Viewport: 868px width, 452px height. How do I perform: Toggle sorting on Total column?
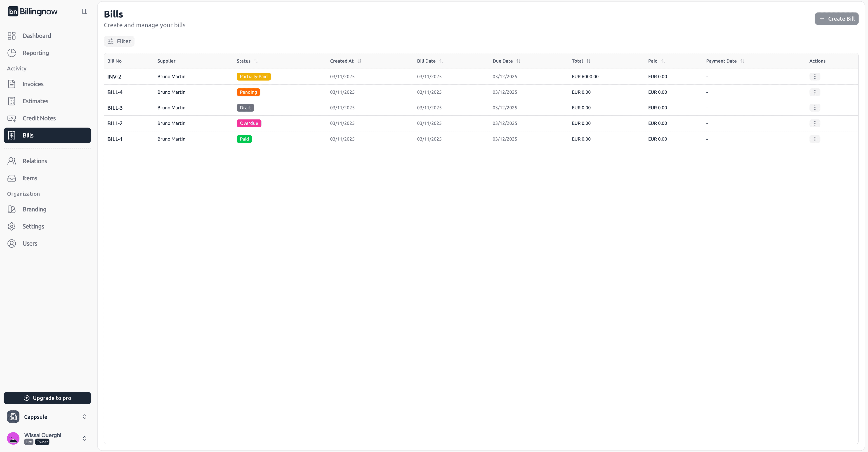click(x=588, y=61)
